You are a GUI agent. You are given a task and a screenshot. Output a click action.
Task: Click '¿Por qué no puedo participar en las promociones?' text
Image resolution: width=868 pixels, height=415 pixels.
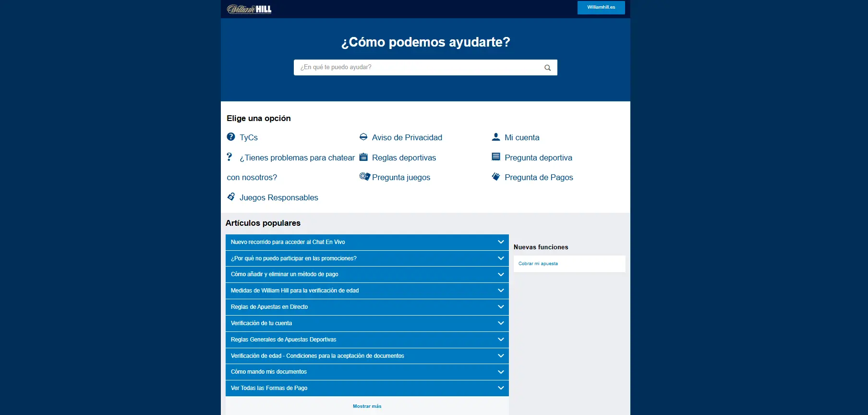(x=293, y=258)
